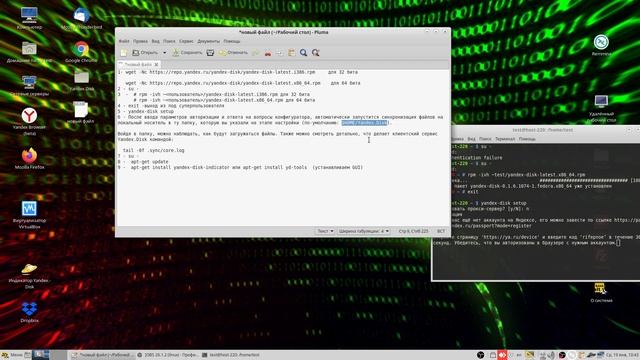Click the Сохранить button in Pluma toolbar
The height and width of the screenshot is (360, 640).
click(187, 53)
